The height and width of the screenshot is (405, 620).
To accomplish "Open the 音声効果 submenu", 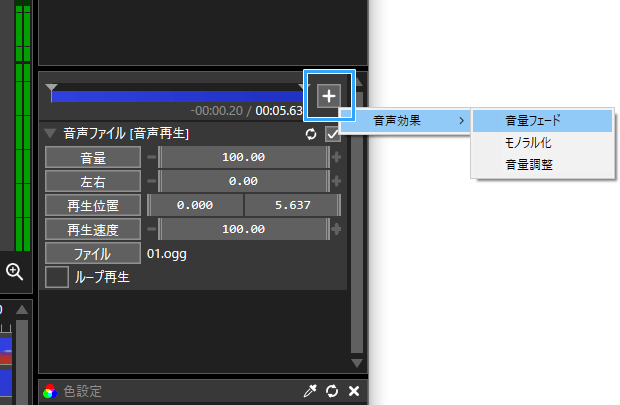I will [x=405, y=121].
